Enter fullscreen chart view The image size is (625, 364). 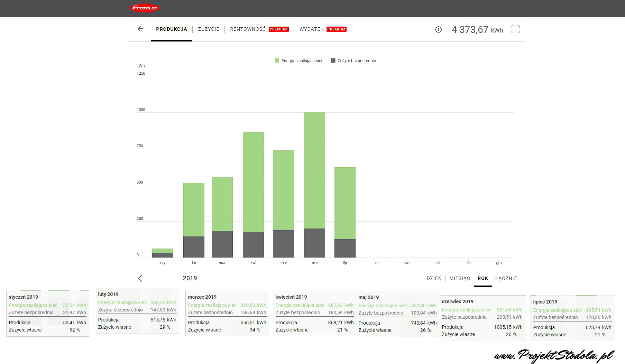[515, 29]
